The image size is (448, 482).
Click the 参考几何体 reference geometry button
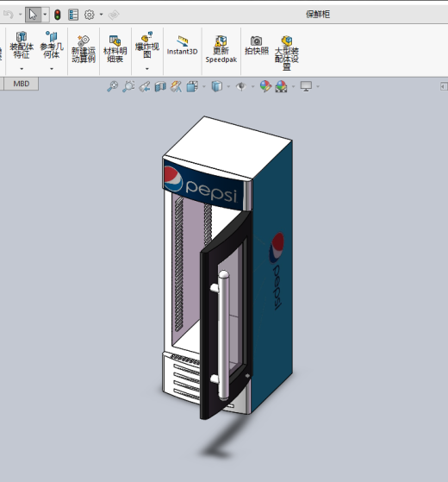click(x=52, y=45)
